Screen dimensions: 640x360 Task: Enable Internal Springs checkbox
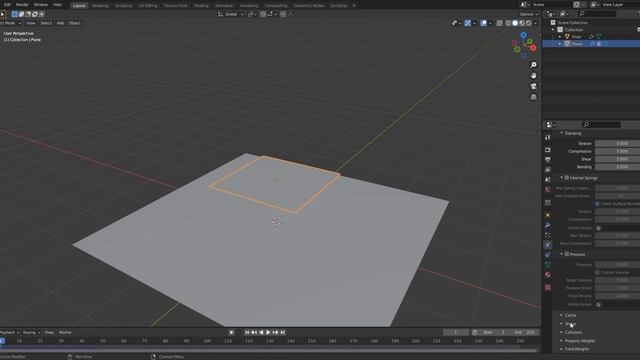(x=567, y=178)
